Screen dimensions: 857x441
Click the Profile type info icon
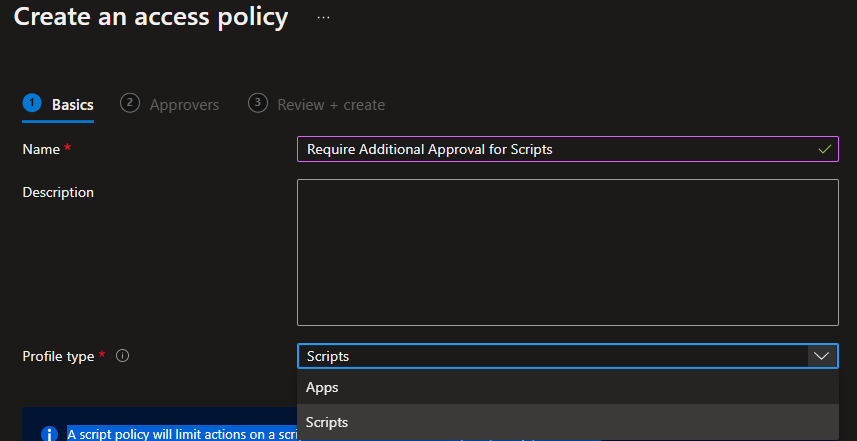point(123,356)
